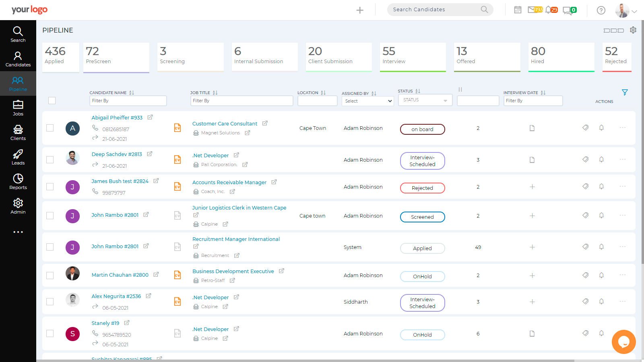Open Business Development Executive job link
The image size is (644, 362).
click(x=233, y=271)
